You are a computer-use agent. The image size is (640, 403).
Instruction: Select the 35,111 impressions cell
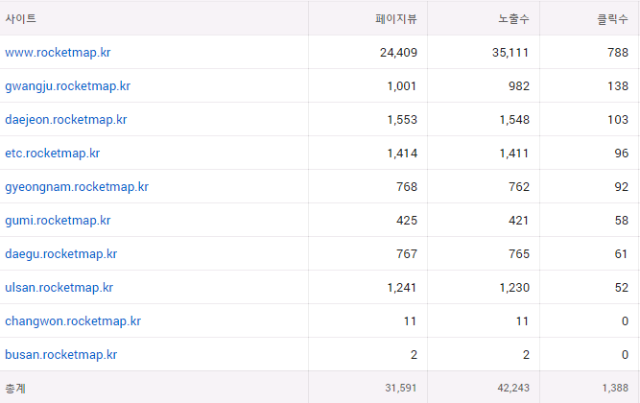pos(508,52)
